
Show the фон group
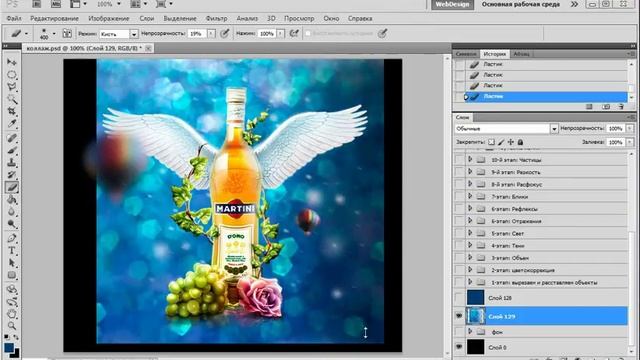(459, 332)
